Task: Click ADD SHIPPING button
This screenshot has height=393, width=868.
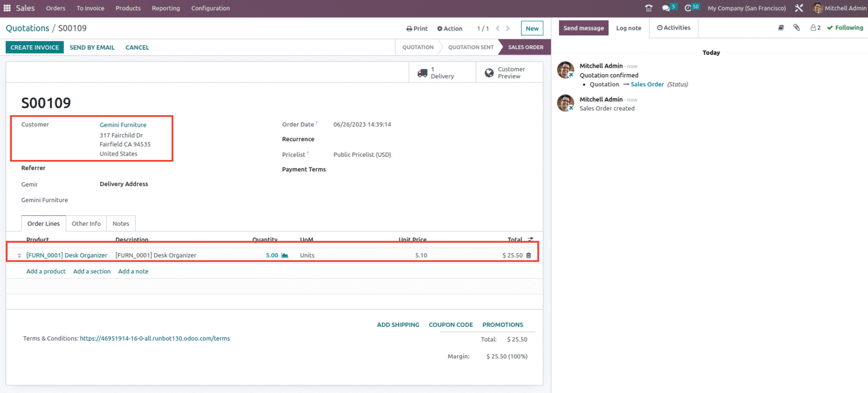Action: (x=398, y=325)
